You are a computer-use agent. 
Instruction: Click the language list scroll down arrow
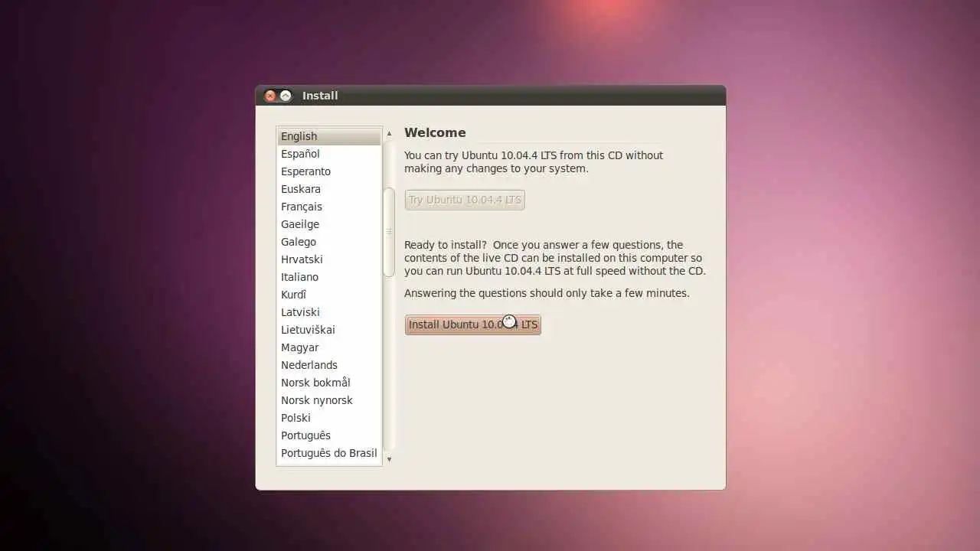(x=389, y=459)
